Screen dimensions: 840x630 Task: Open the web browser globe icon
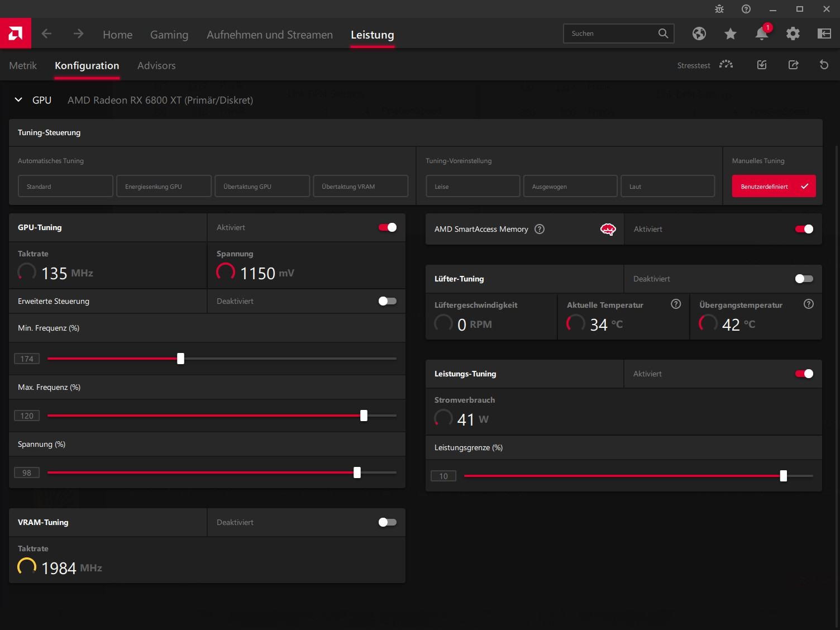(x=699, y=34)
